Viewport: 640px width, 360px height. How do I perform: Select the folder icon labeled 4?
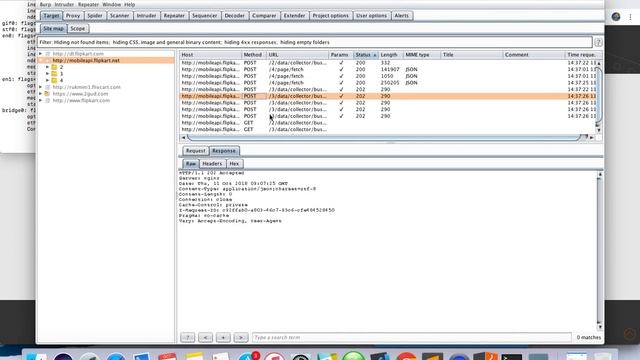54,80
